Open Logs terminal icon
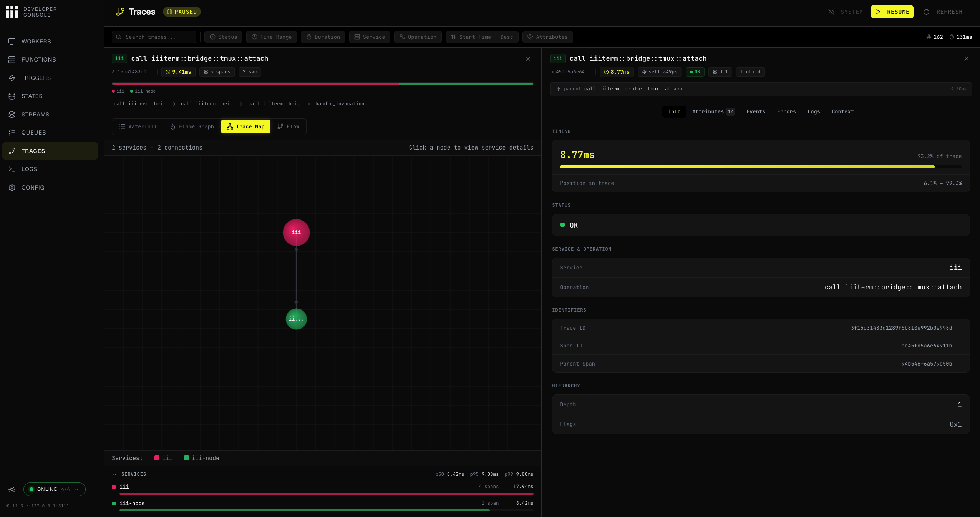The image size is (980, 517). click(12, 169)
